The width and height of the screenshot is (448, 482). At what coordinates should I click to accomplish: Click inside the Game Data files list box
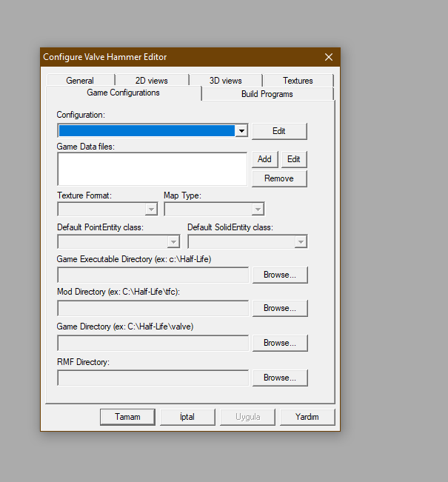coord(153,169)
